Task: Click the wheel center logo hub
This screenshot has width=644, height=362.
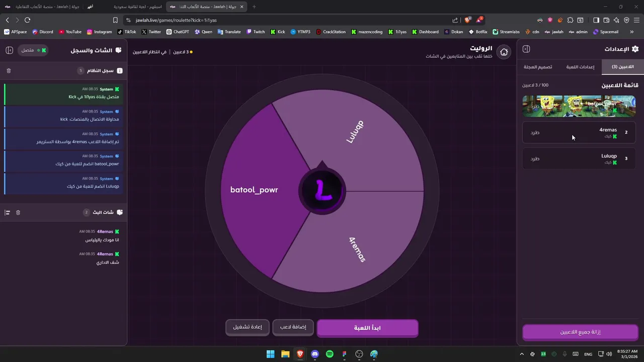Action: point(322,191)
